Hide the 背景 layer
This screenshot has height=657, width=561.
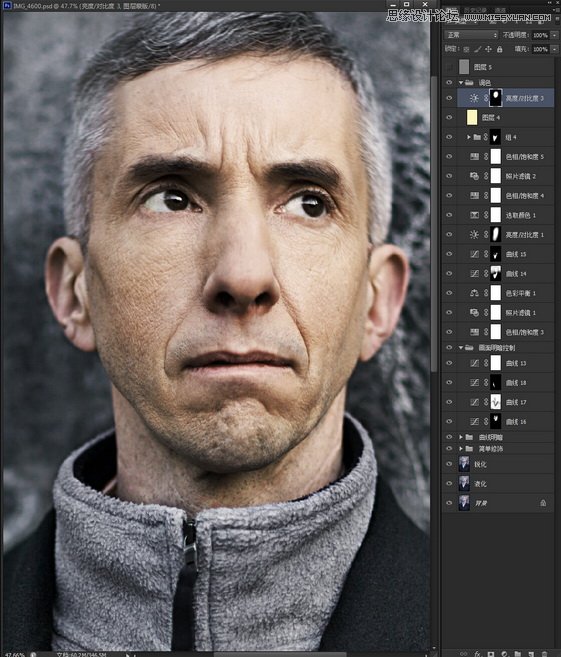(449, 503)
